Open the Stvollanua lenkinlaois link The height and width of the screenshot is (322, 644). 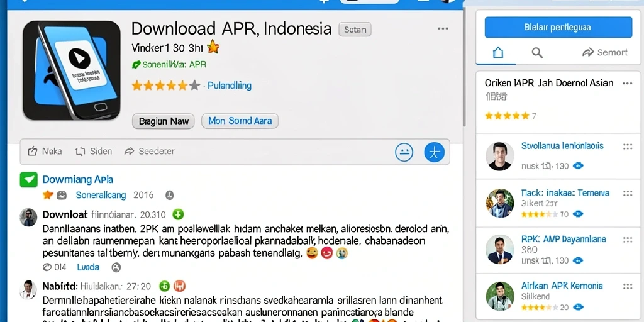tap(562, 146)
